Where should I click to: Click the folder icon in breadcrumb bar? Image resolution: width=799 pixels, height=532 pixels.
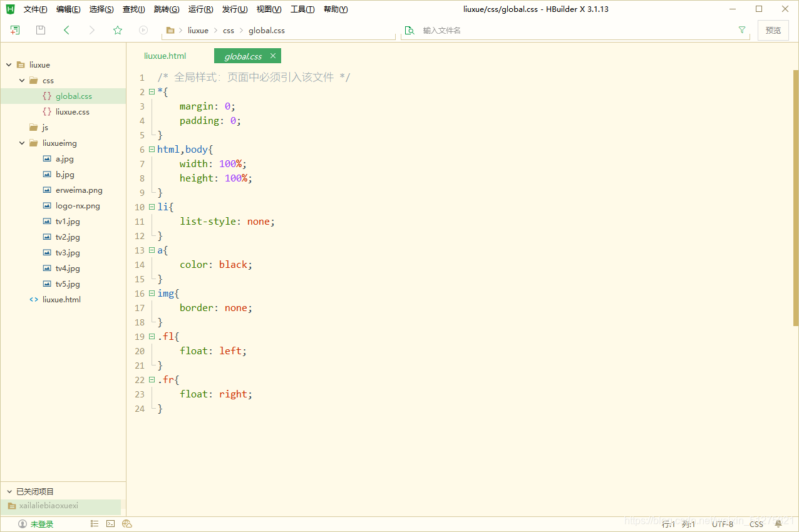click(170, 30)
